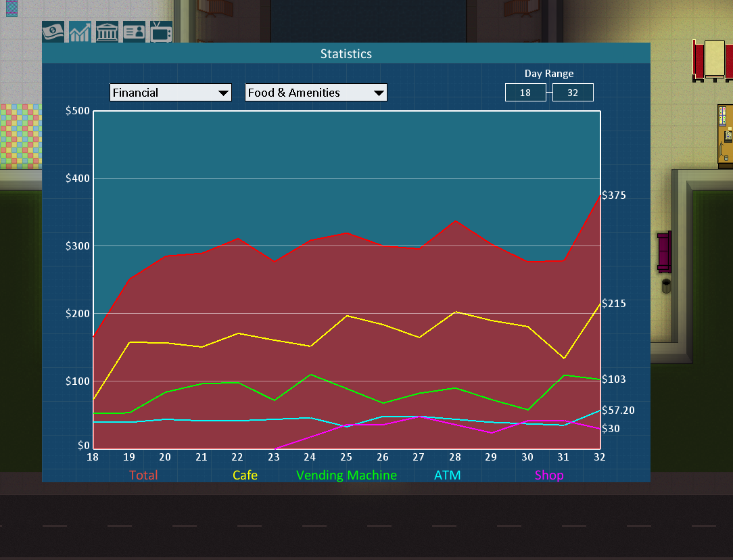Viewport: 733px width, 560px height.
Task: Open the money finances tab icon
Action: pos(53,32)
